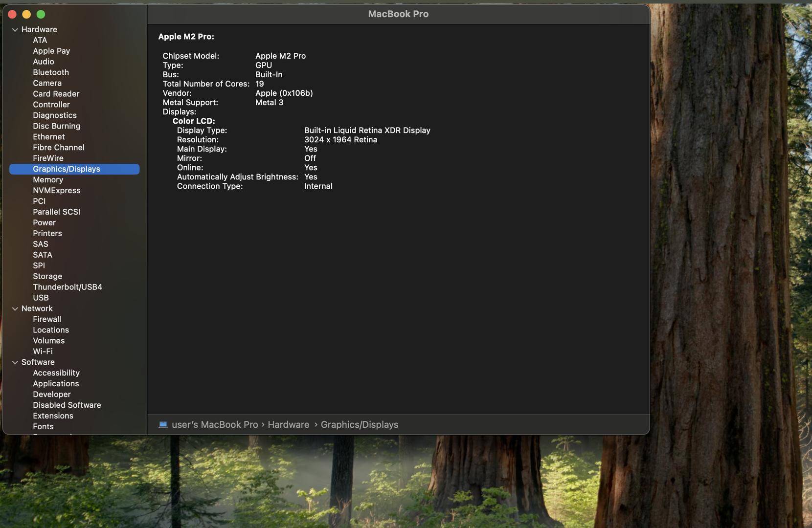Click the Bus value Built-In
812x528 pixels.
click(269, 75)
